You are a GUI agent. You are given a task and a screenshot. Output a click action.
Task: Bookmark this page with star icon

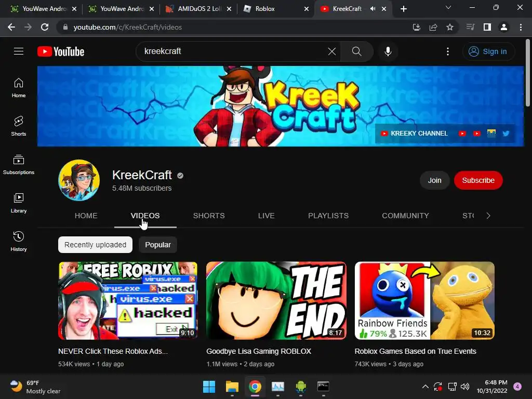point(450,27)
